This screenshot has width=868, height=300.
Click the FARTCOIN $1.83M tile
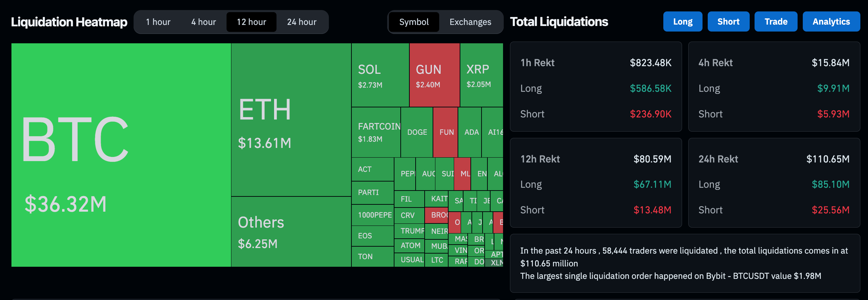[376, 132]
